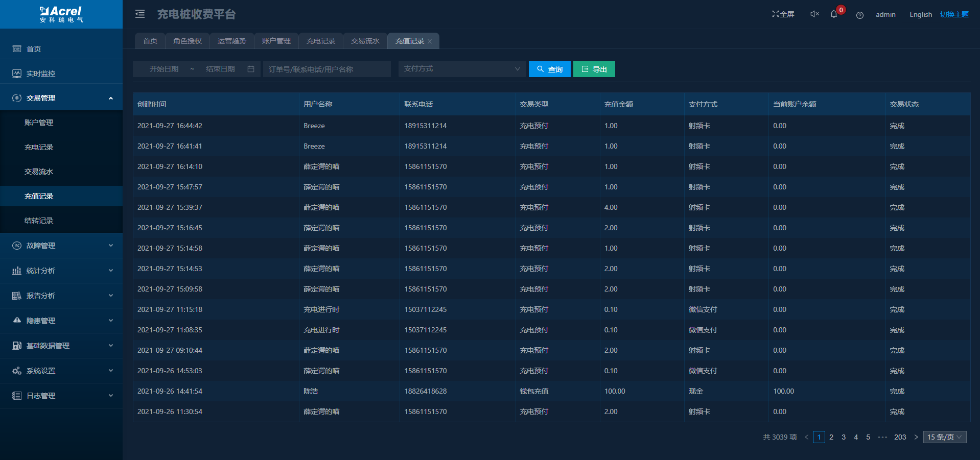Click the 实时监控 monitor icon in the sidebar
The width and height of the screenshot is (980, 460).
coord(17,74)
